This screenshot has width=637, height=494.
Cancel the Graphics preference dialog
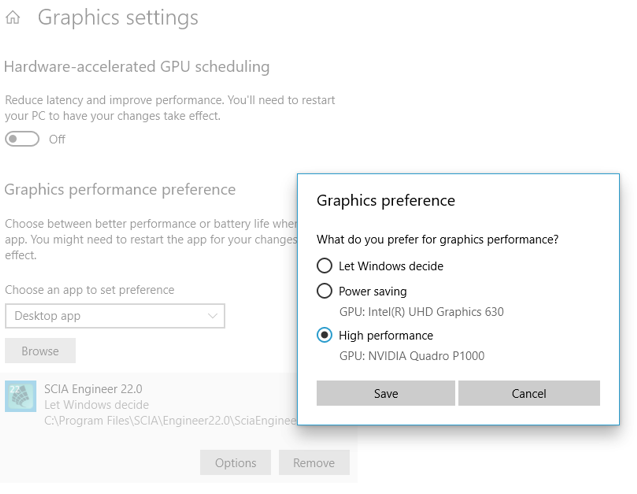[x=528, y=393]
